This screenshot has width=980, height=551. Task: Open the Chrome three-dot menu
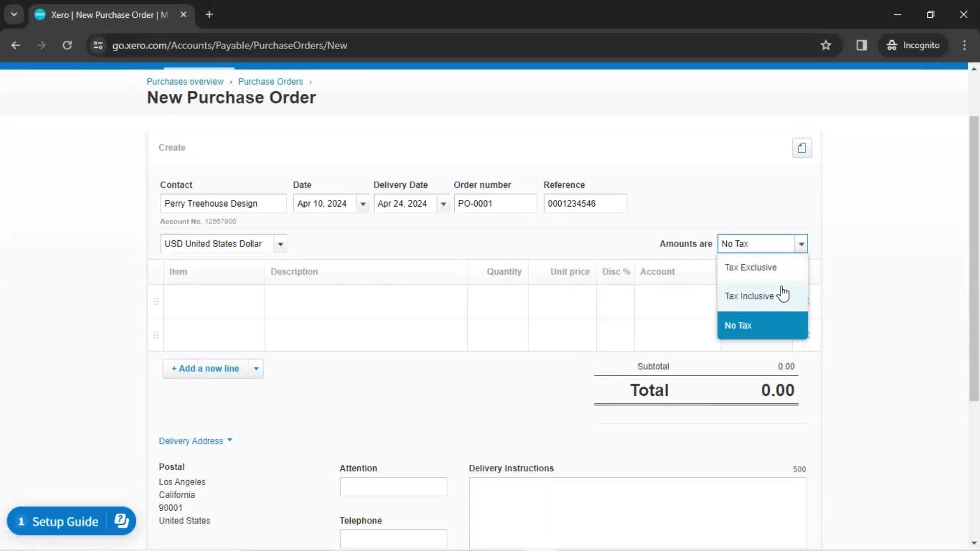(x=964, y=45)
